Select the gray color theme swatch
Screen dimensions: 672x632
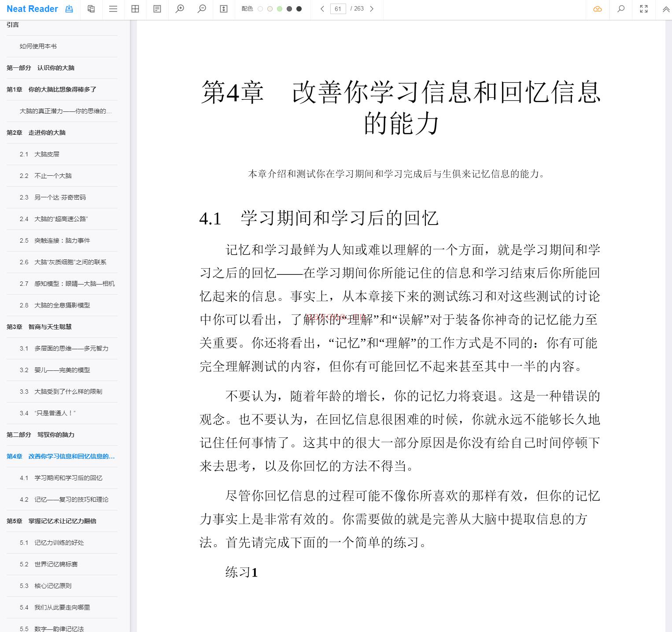pyautogui.click(x=289, y=9)
